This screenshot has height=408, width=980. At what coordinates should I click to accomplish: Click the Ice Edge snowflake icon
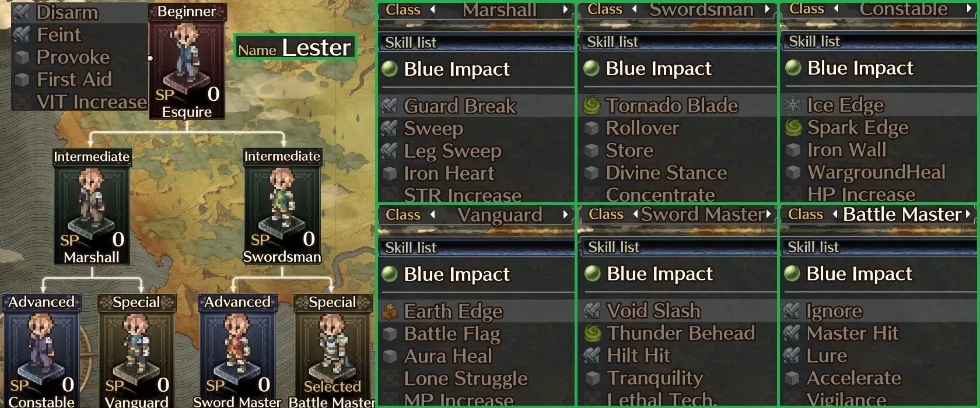click(793, 105)
